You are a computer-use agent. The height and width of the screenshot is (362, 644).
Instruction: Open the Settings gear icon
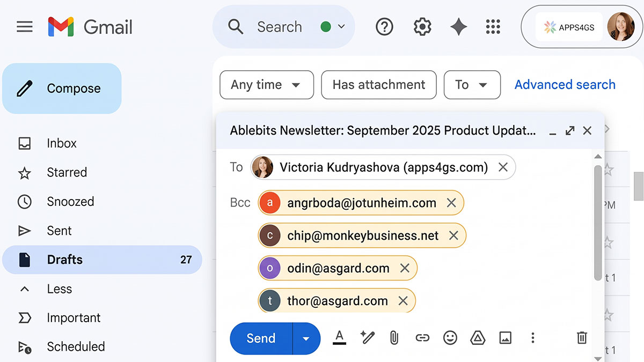422,27
